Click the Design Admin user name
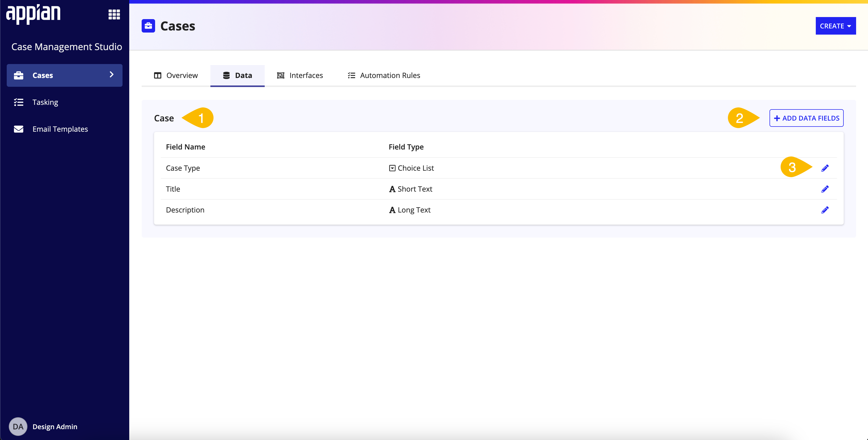This screenshot has height=440, width=868. coord(55,427)
